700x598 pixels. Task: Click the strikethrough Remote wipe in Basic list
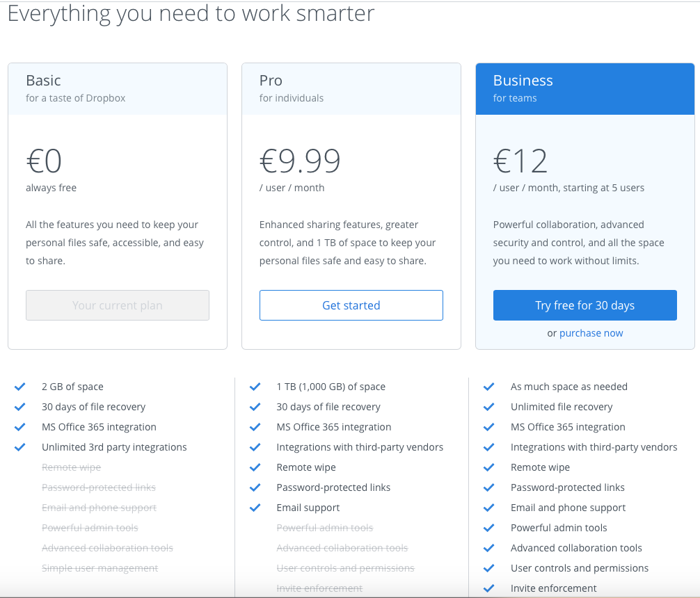coord(72,467)
